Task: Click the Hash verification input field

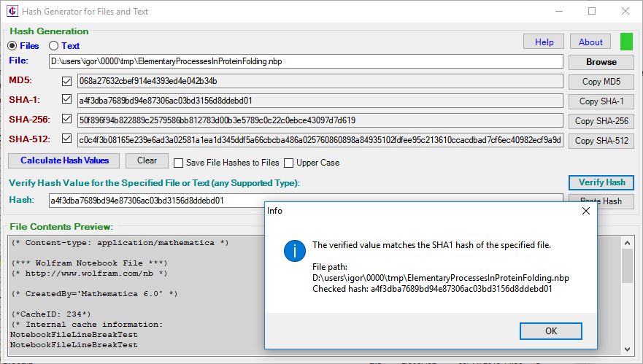Action: pos(153,200)
